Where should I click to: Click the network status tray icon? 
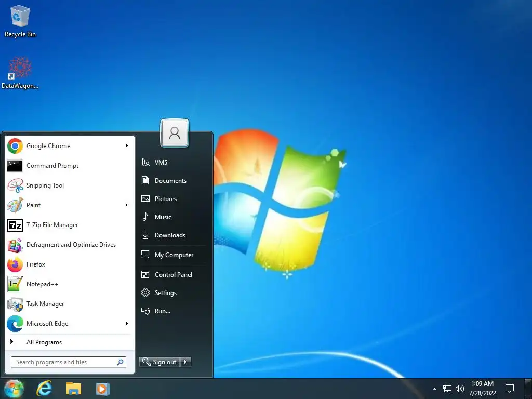(447, 389)
